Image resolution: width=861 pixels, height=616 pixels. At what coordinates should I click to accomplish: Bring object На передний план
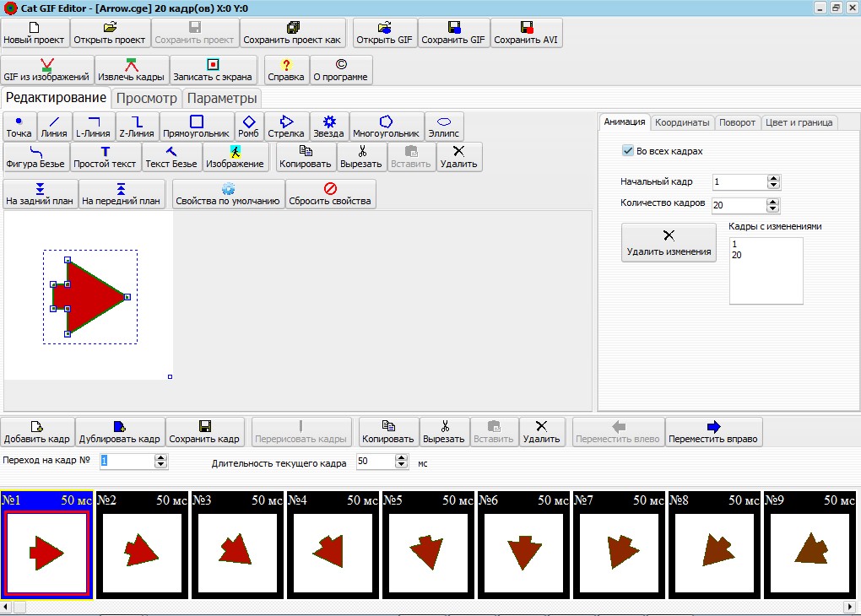122,194
